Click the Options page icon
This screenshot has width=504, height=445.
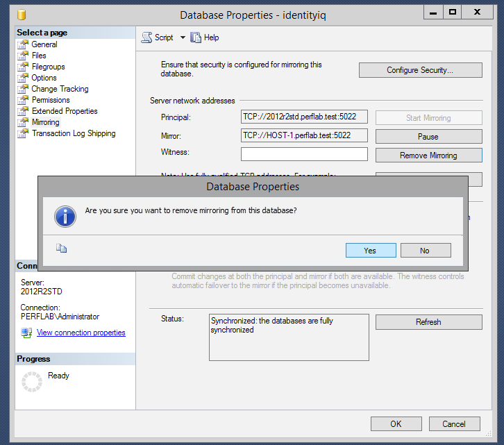[x=23, y=78]
